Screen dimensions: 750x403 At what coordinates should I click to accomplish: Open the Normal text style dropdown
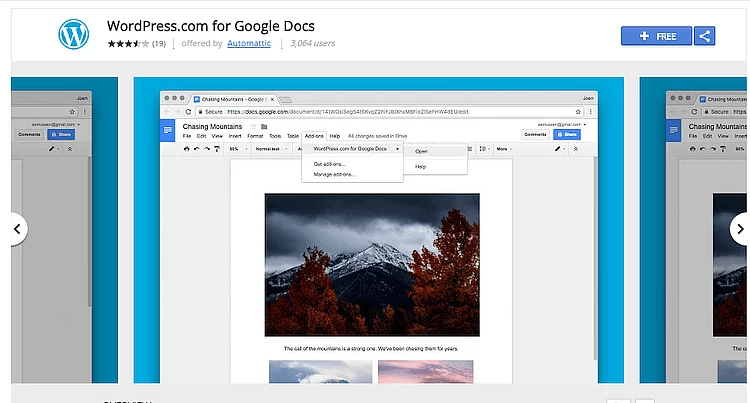click(270, 149)
